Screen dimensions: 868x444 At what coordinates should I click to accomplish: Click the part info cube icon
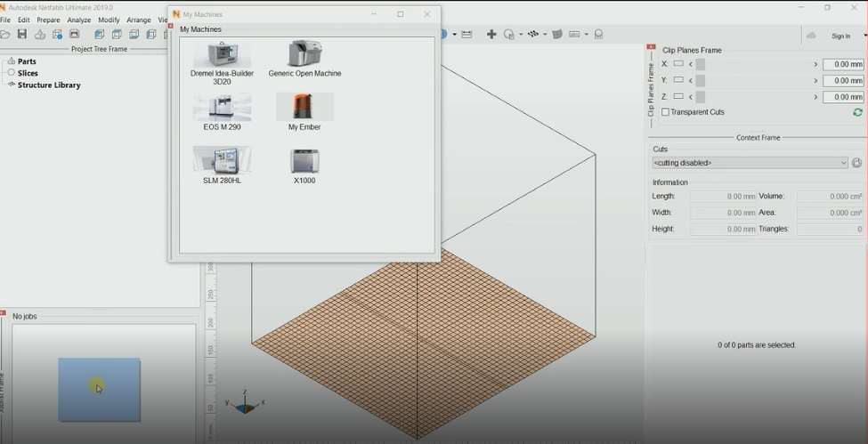tap(57, 35)
